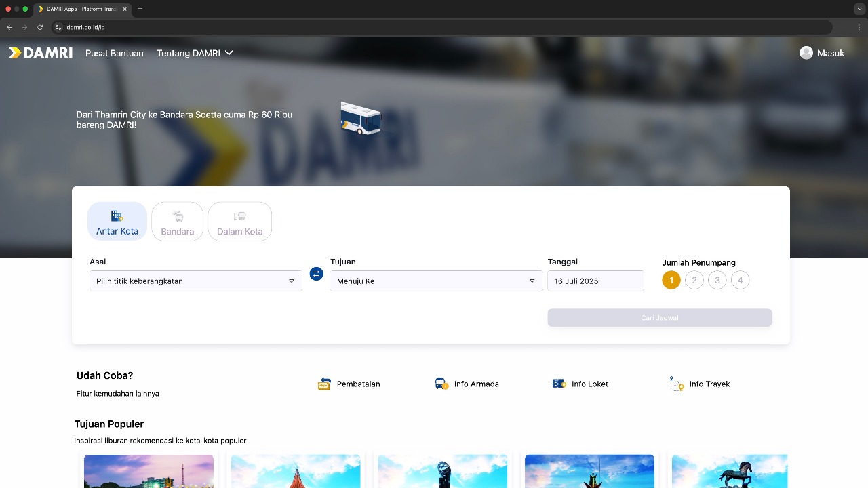Reload the page with the browser refresh icon
Image resolution: width=868 pixels, height=488 pixels.
coord(40,27)
